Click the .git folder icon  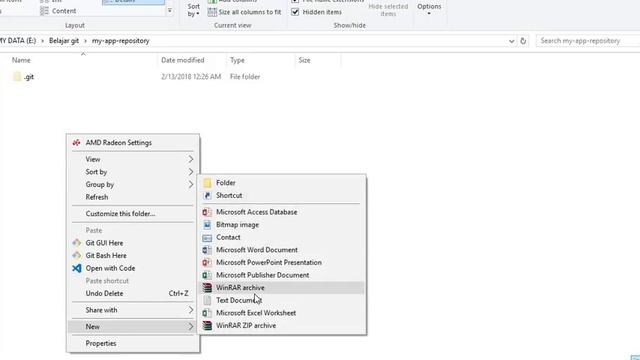(17, 76)
